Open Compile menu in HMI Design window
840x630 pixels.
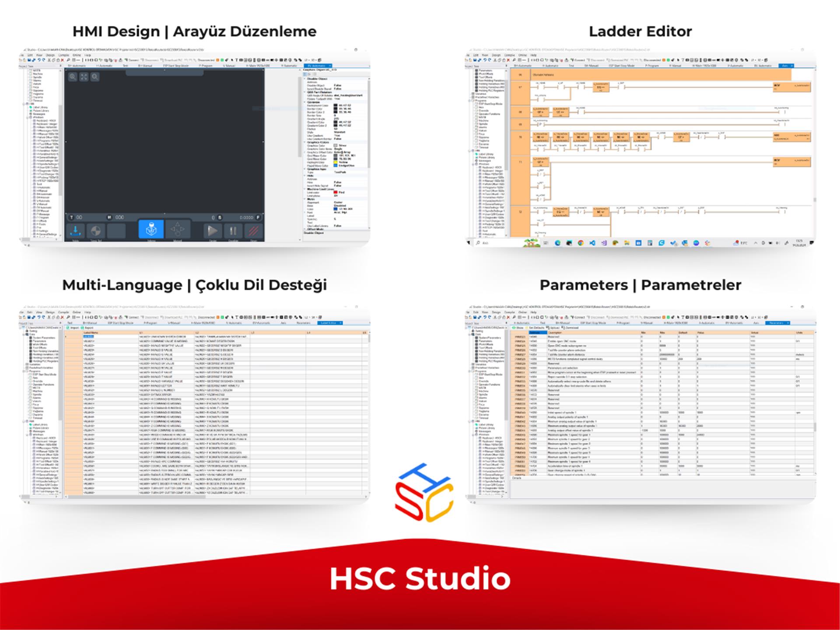(64, 55)
